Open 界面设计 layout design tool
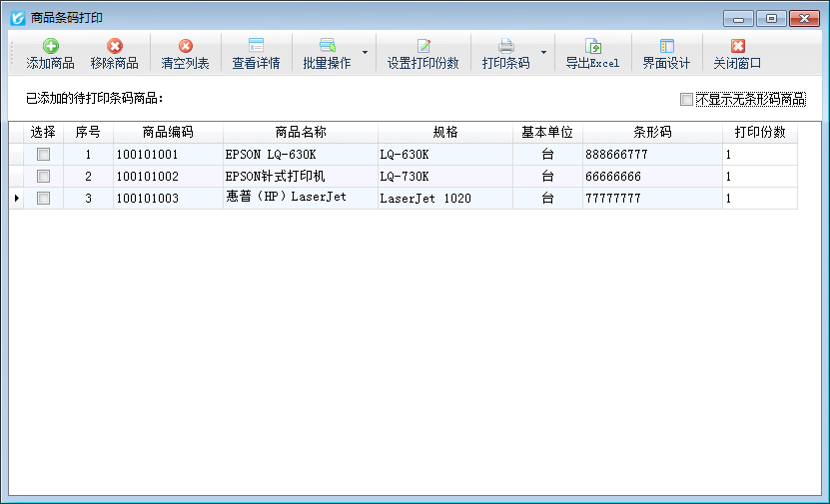830x504 pixels. (x=666, y=46)
